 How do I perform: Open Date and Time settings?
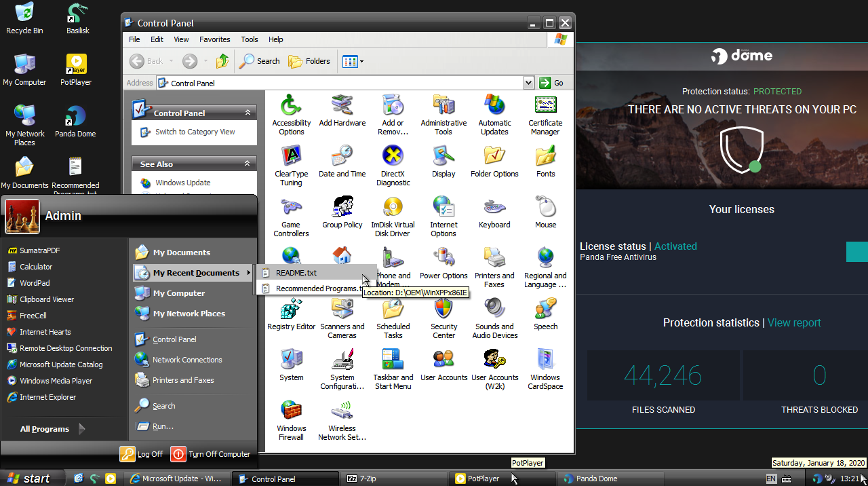[x=342, y=162]
